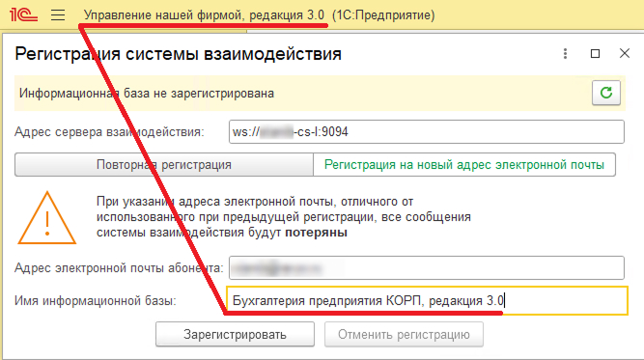The width and height of the screenshot is (644, 360).
Task: Click the green refresh status button
Action: point(605,94)
